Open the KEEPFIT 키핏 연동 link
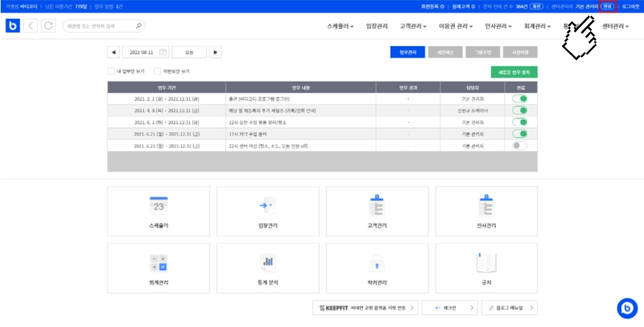 pos(366,308)
